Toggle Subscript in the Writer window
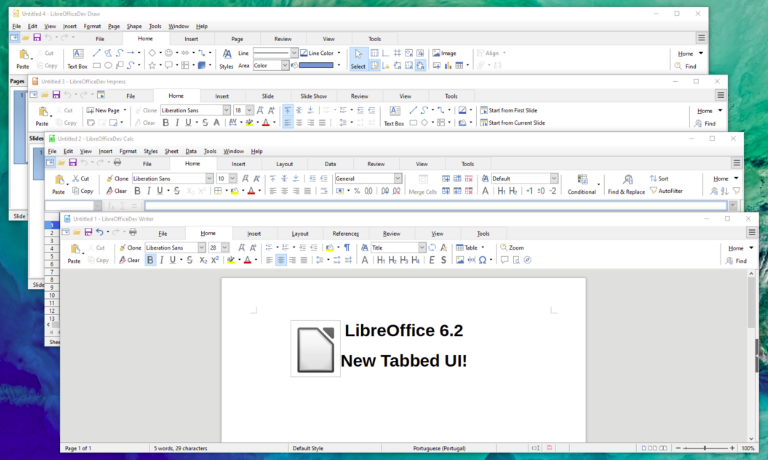 [x=203, y=260]
